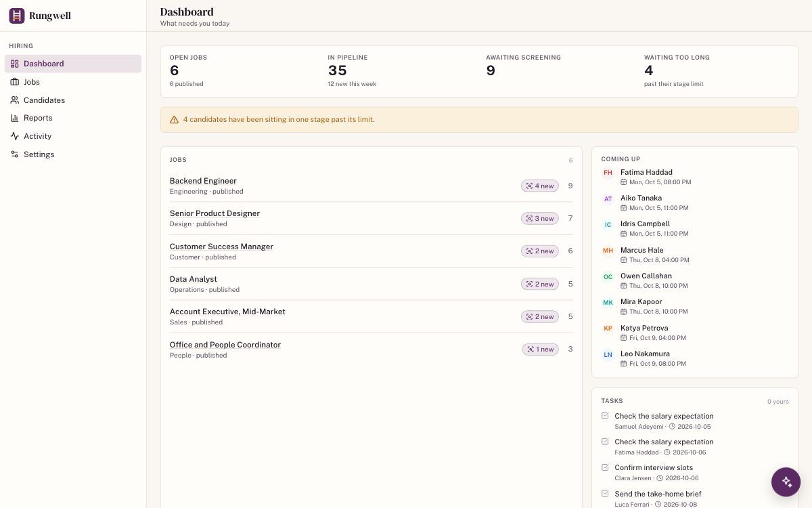Screen dimensions: 812x508
Task: Click Owen Callahan's OC avatar
Action: point(608,277)
